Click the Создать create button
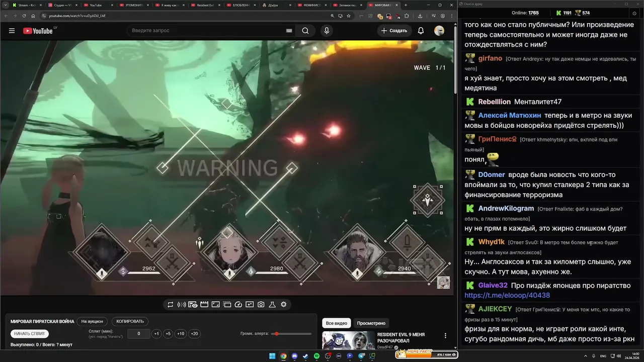Image resolution: width=644 pixels, height=362 pixels. (394, 31)
